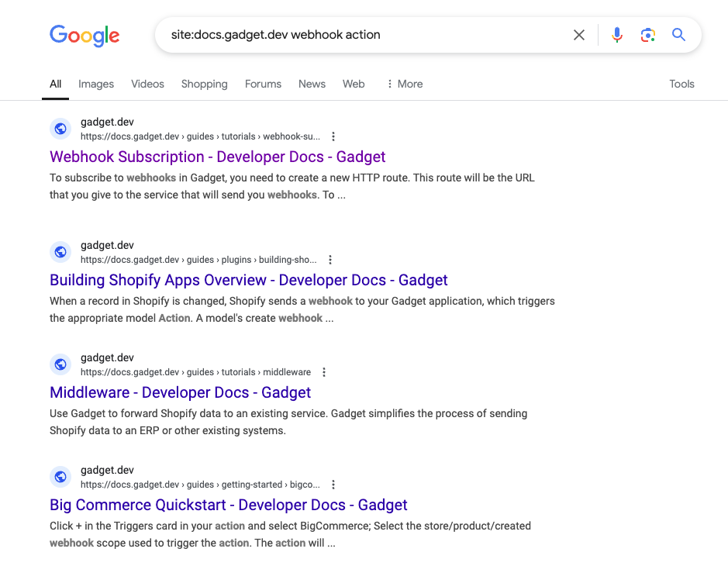Viewport: 728px width, 566px height.
Task: Open Middleware Developer Docs result
Action: point(180,393)
